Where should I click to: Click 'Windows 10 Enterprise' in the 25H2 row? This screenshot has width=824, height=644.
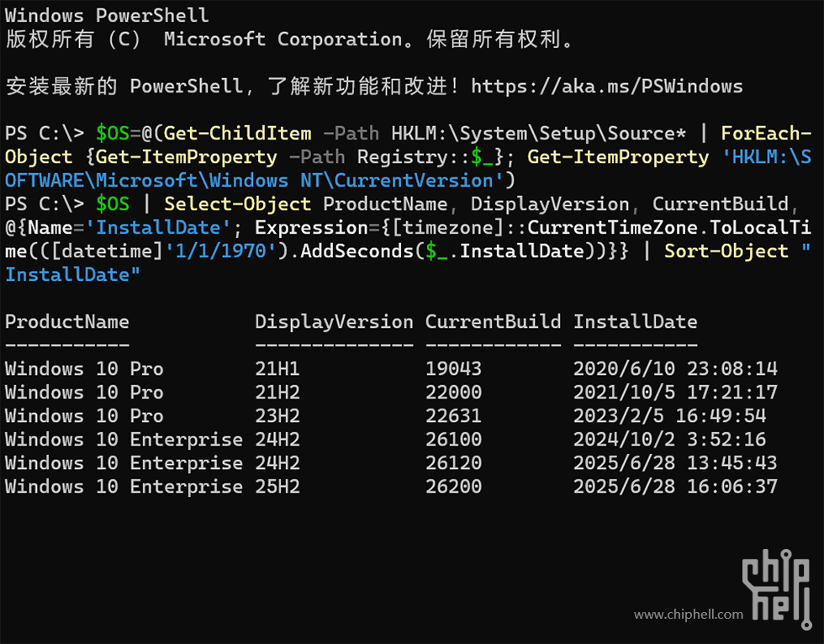(124, 487)
